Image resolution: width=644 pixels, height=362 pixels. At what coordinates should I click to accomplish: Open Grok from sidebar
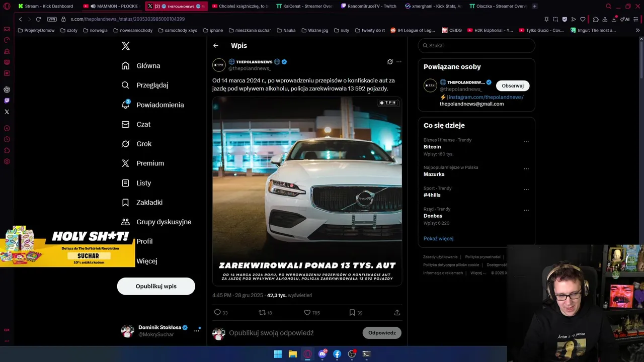tap(136, 144)
